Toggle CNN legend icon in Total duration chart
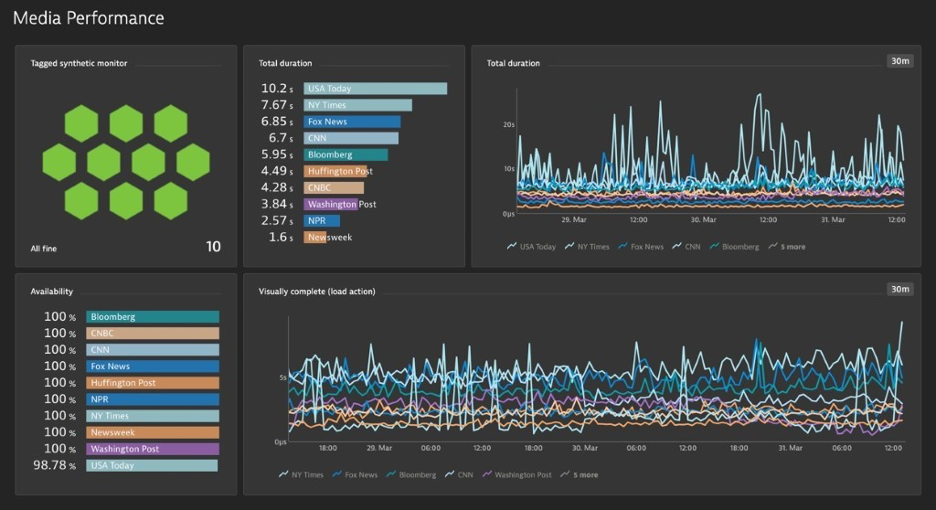This screenshot has height=510, width=936. coord(677,246)
